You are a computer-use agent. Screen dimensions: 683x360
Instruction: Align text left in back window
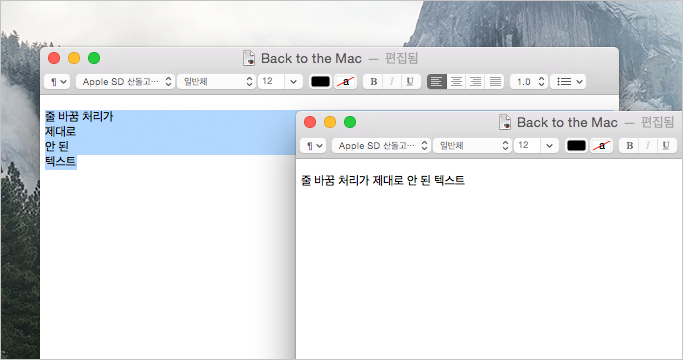tap(436, 82)
